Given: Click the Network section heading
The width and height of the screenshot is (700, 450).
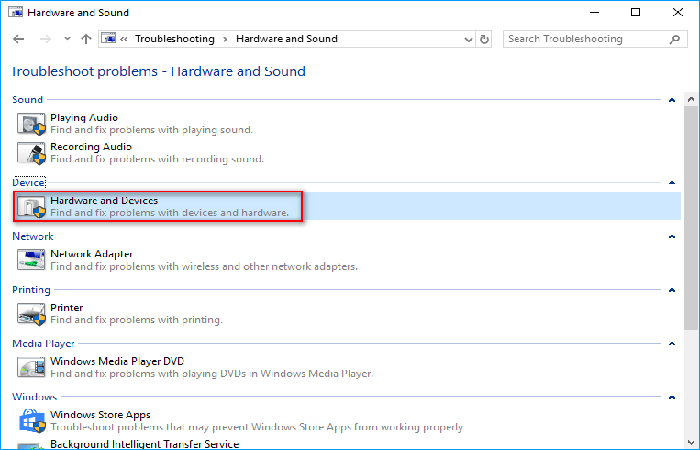Looking at the screenshot, I should click(x=33, y=236).
